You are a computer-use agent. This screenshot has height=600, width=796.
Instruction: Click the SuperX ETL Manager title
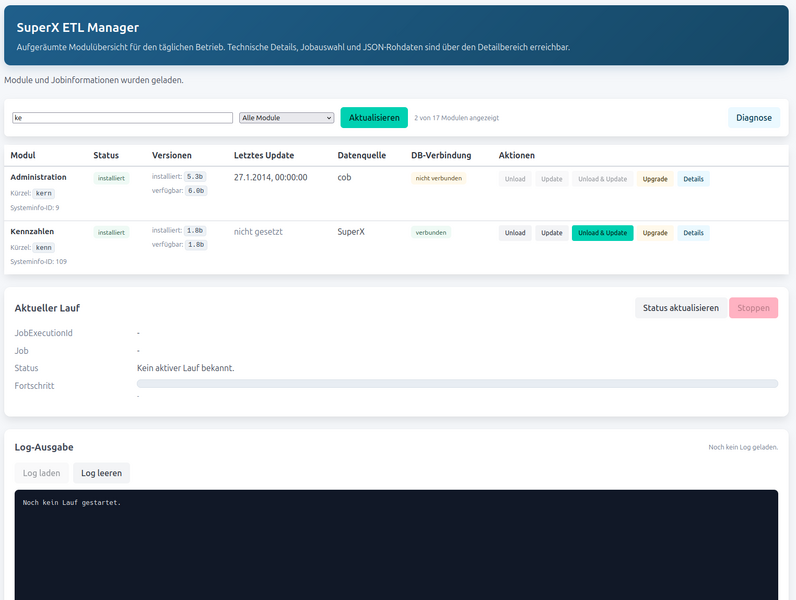78,27
